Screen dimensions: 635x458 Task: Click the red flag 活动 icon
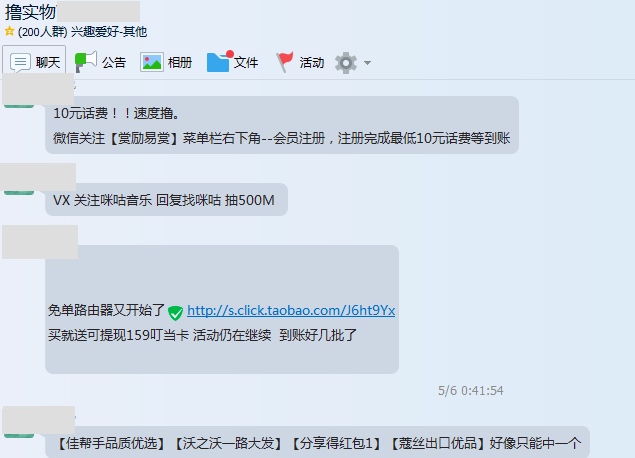284,62
